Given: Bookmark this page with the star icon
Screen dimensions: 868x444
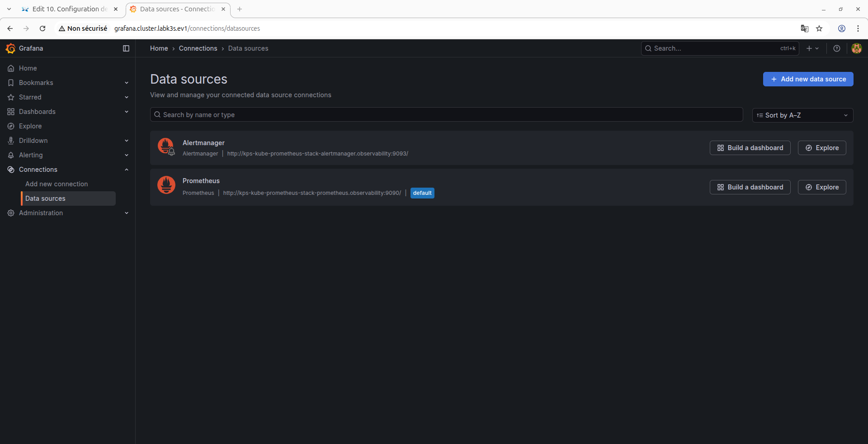Looking at the screenshot, I should coord(819,28).
